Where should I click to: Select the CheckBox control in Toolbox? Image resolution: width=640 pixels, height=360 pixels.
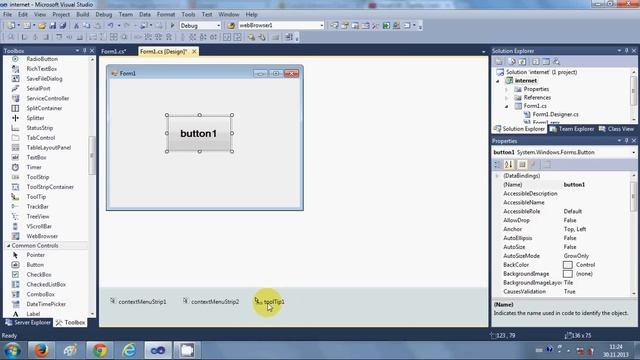pos(39,275)
